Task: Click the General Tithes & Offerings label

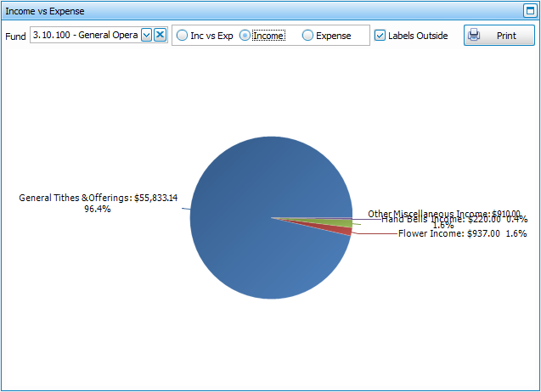Action: pyautogui.click(x=98, y=198)
